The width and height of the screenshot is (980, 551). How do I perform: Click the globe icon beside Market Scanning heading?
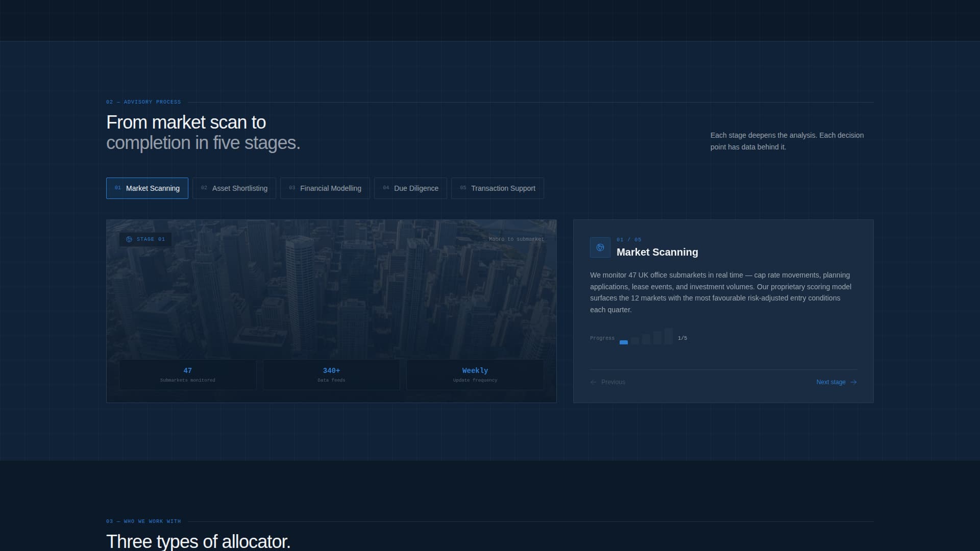point(600,247)
